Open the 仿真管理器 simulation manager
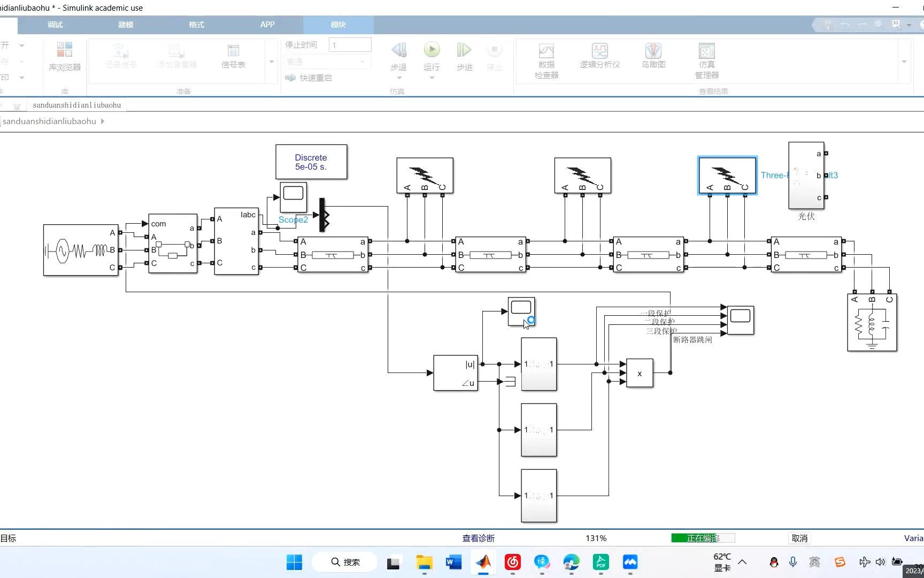 pyautogui.click(x=707, y=61)
